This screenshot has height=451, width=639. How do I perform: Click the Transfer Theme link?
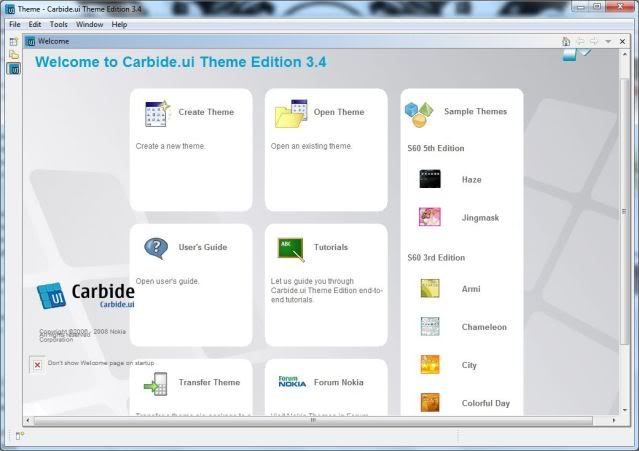point(209,383)
